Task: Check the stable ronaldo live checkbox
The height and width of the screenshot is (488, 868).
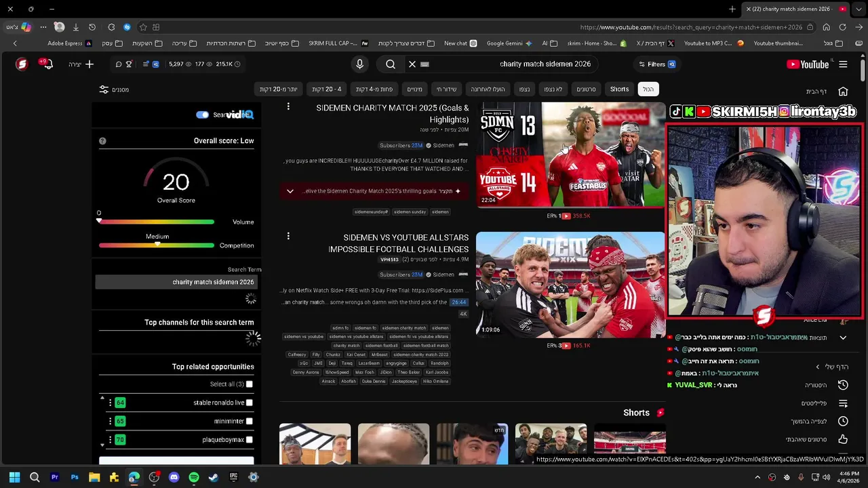Action: click(250, 403)
